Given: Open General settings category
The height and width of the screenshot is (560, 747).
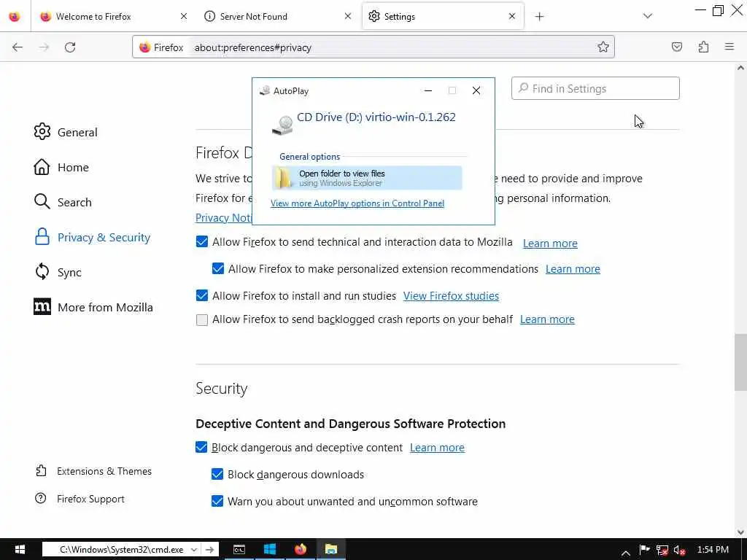Looking at the screenshot, I should pos(65,132).
